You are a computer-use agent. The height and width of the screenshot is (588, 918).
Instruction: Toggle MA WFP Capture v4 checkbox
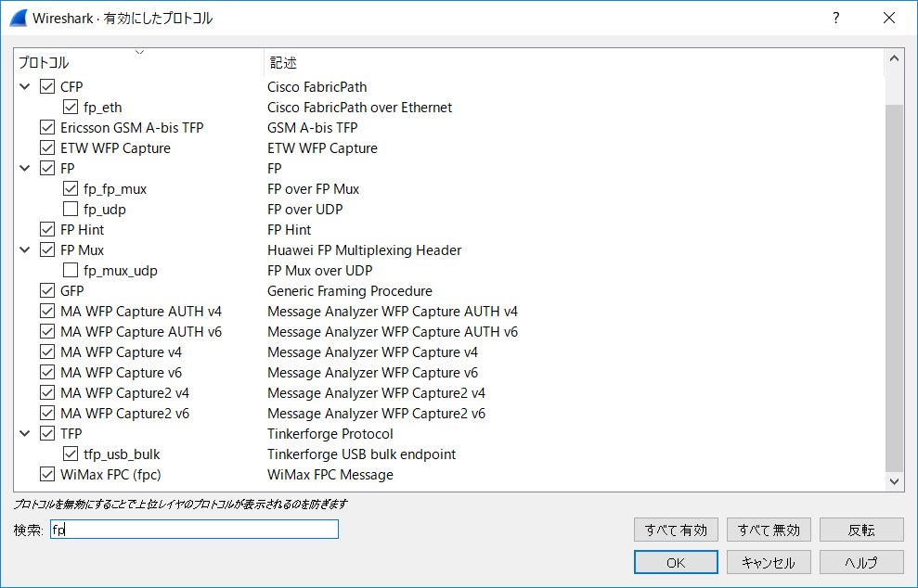(47, 352)
